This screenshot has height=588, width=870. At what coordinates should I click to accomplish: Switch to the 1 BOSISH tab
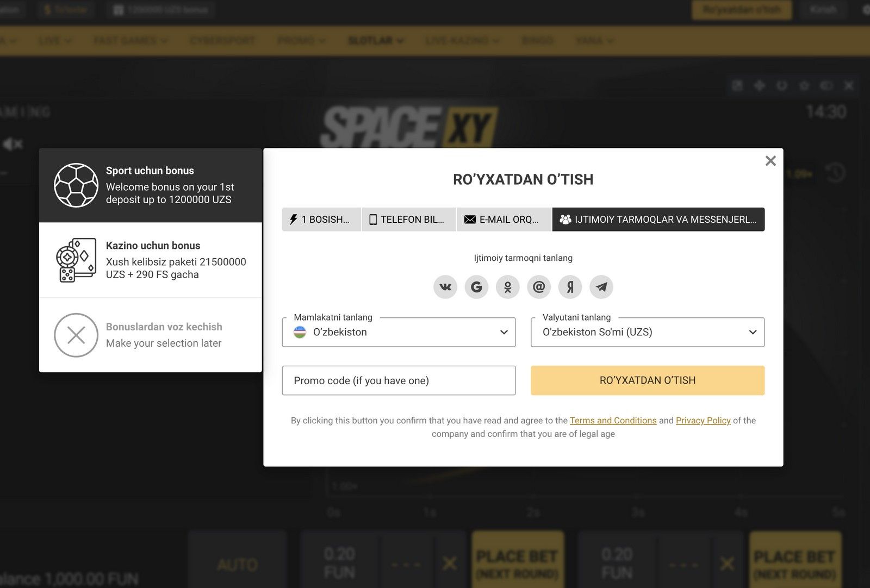tap(321, 220)
